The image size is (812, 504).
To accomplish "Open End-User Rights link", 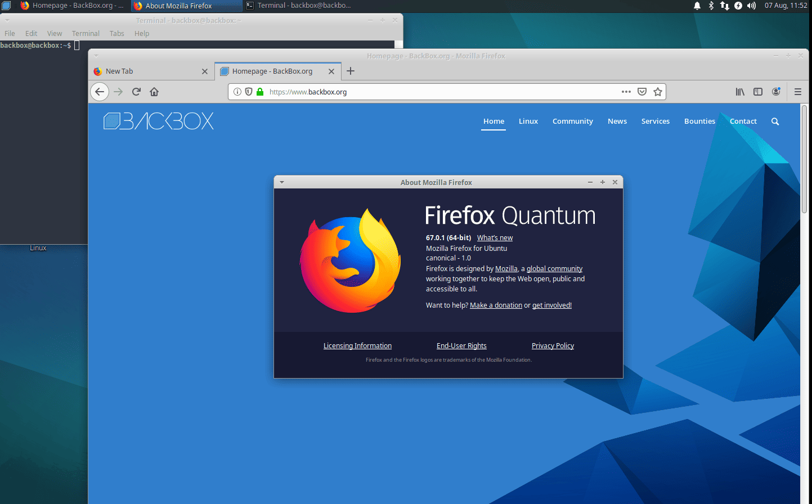I will click(x=461, y=346).
